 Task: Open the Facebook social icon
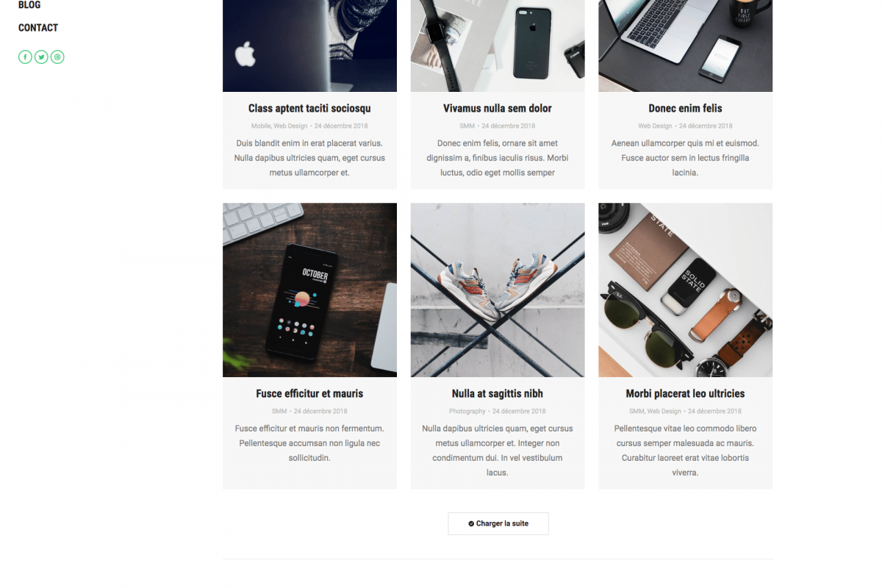[x=25, y=57]
